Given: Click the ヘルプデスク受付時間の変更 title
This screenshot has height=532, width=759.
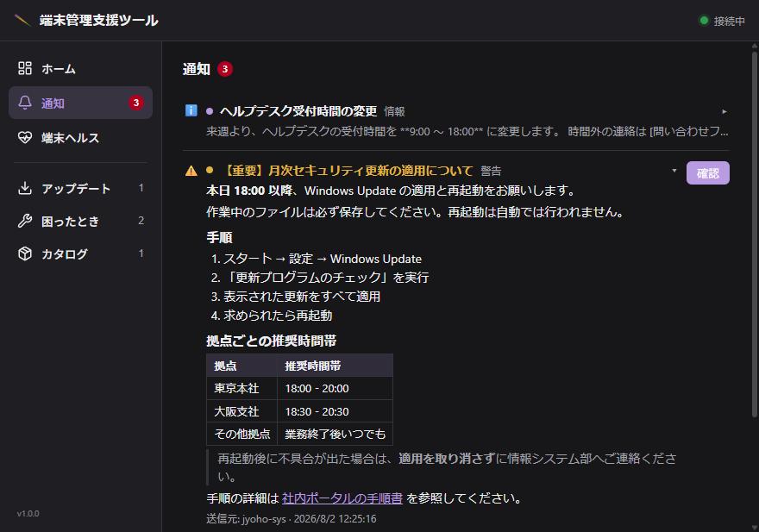Looking at the screenshot, I should pyautogui.click(x=298, y=111).
